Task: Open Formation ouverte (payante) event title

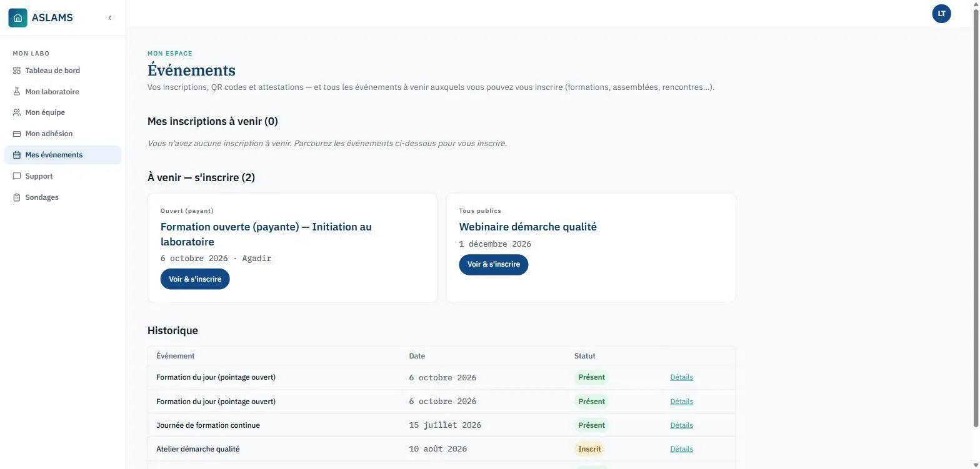Action: pos(266,234)
